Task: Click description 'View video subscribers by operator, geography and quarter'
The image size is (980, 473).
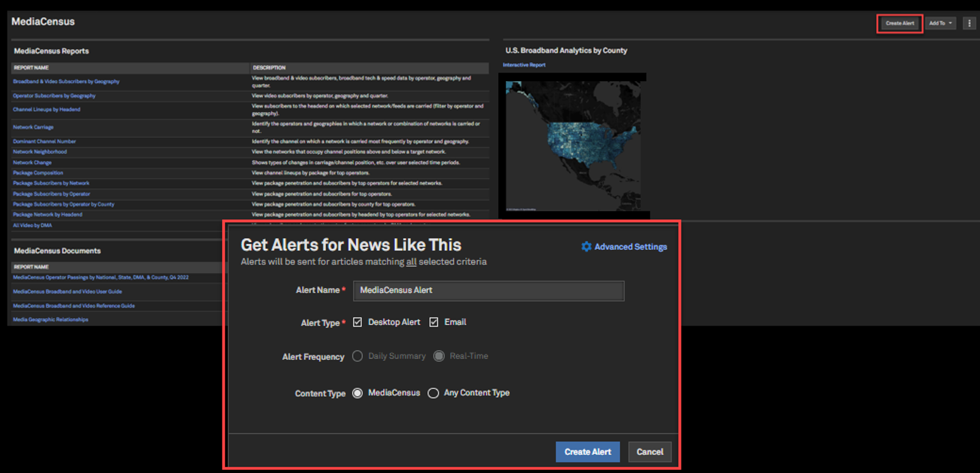Action: [320, 96]
